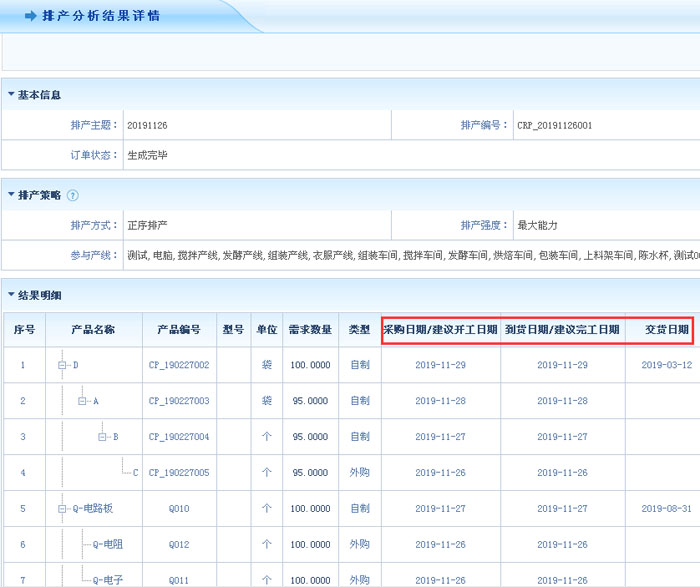The height and width of the screenshot is (587, 700).
Task: Click the 交货日期 column header
Action: 666,329
